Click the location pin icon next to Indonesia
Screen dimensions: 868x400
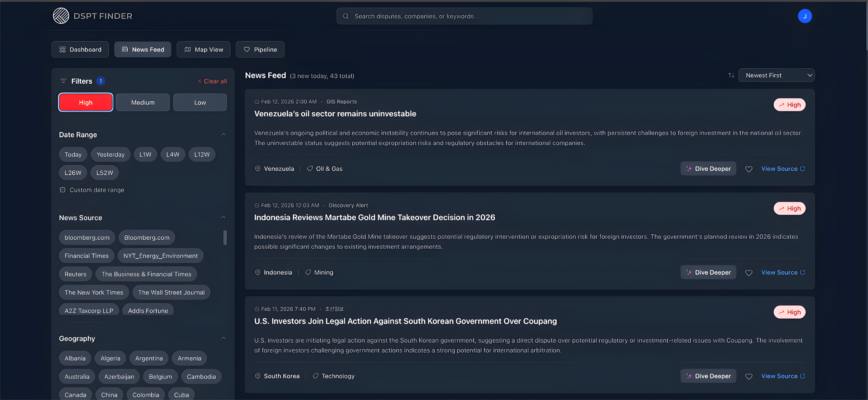click(x=257, y=272)
